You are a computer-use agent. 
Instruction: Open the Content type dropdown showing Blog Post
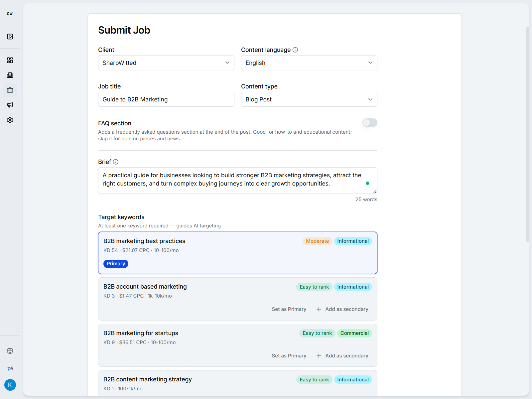309,99
